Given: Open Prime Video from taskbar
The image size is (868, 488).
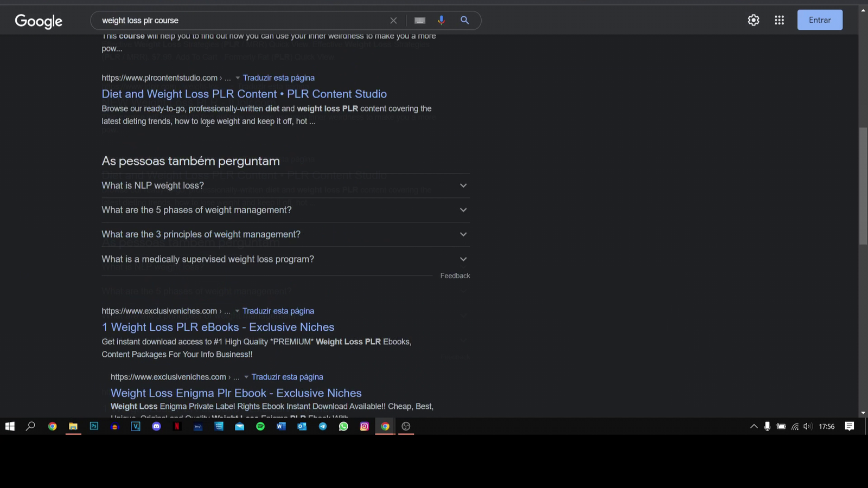Looking at the screenshot, I should [219, 426].
